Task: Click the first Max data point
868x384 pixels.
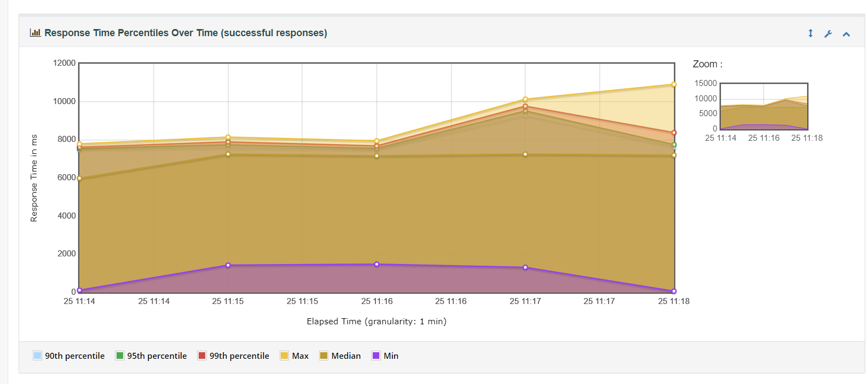Action: click(79, 144)
